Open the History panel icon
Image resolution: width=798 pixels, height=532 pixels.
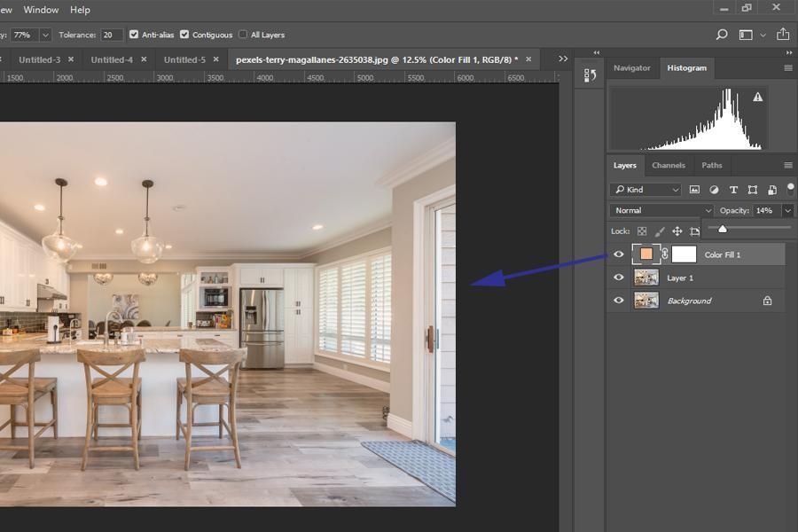590,76
